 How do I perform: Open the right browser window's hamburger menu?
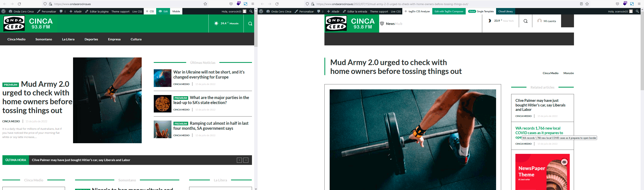coord(639,4)
